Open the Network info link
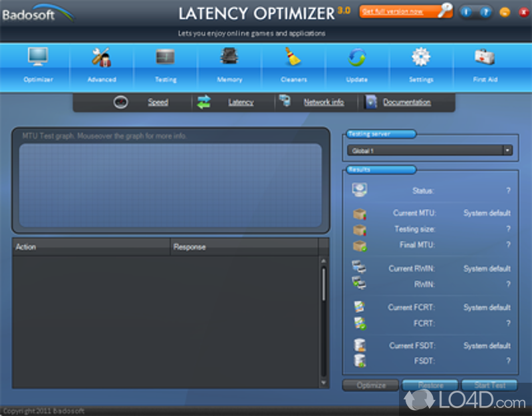This screenshot has height=416, width=532. [324, 102]
